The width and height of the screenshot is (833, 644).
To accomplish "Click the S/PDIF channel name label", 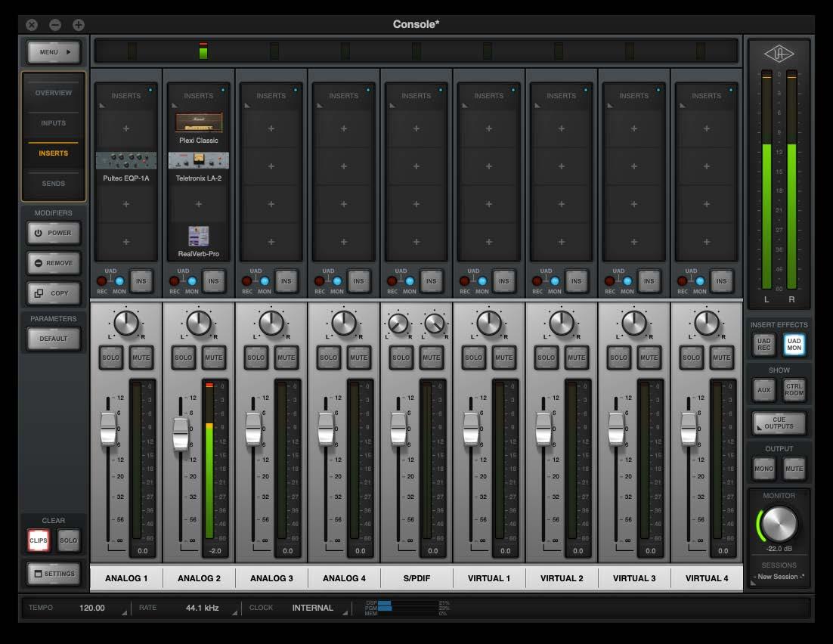I will pos(416,578).
